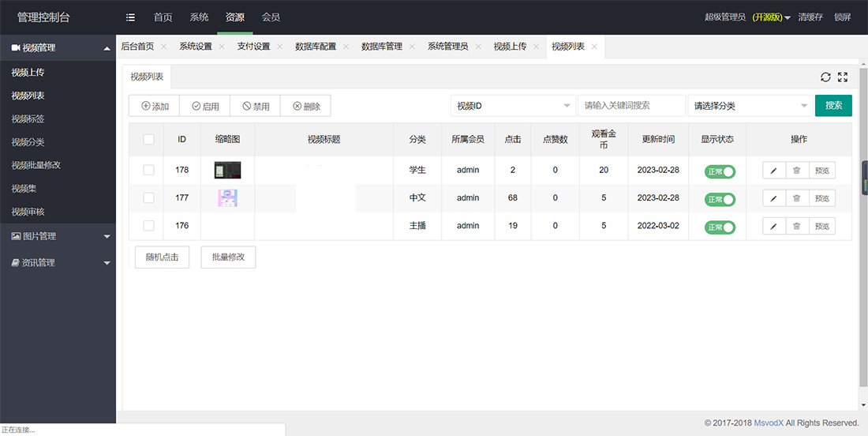Open 视频标签 in the sidebar
The height and width of the screenshot is (436, 868).
click(28, 119)
